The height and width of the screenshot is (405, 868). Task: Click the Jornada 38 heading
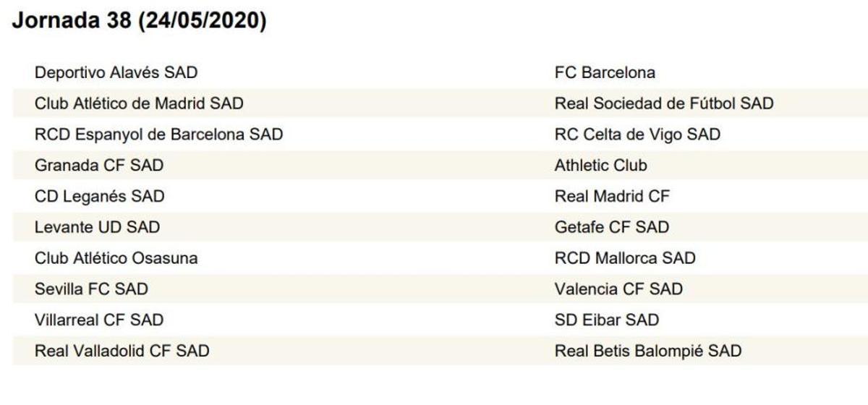pos(140,21)
